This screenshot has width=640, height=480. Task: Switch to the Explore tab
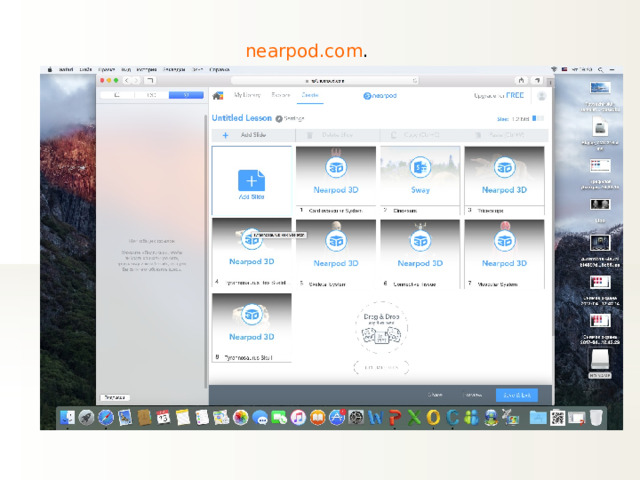point(281,95)
